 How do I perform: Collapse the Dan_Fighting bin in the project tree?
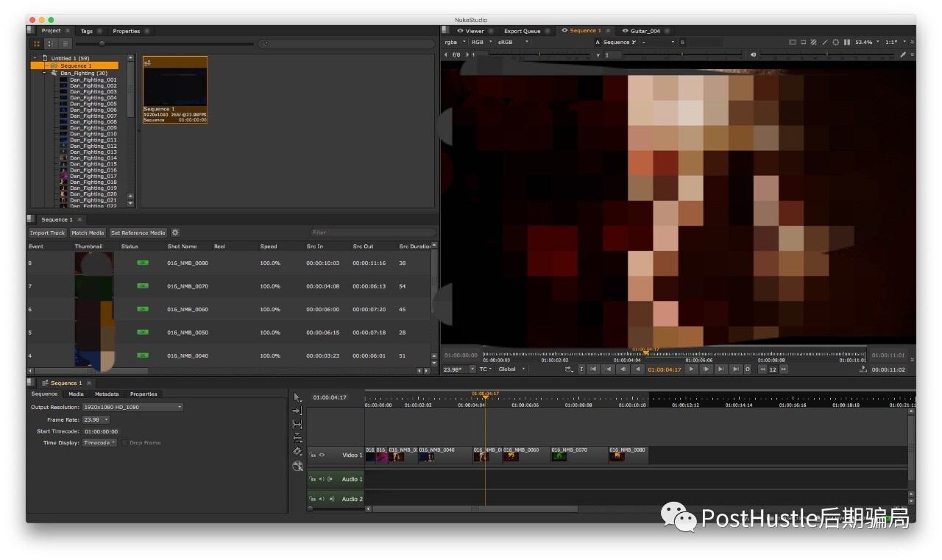pyautogui.click(x=44, y=73)
